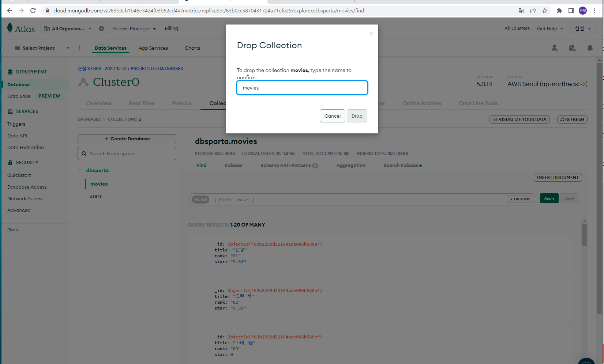
Task: Open the browser profile avatar
Action: click(583, 11)
